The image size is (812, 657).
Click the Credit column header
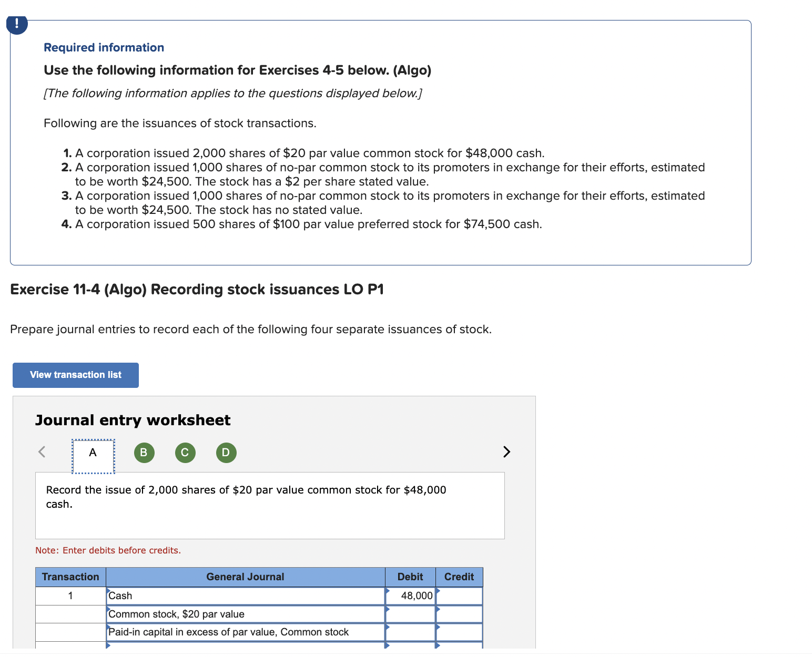[x=459, y=577]
